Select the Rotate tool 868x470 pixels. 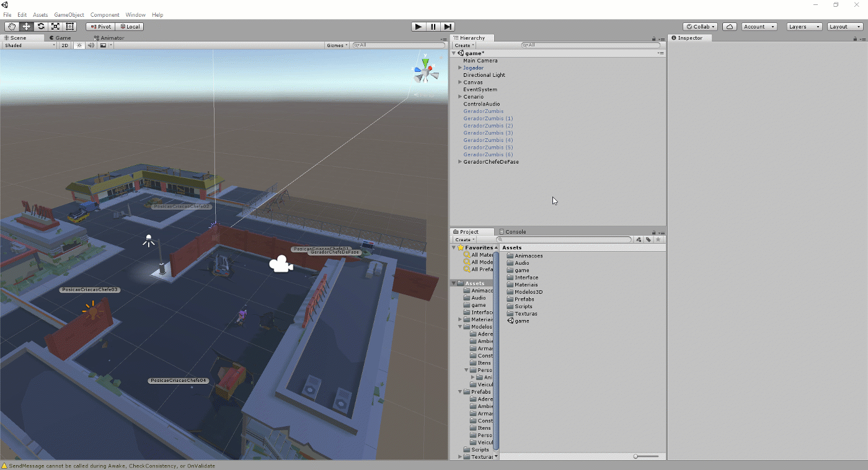tap(41, 27)
